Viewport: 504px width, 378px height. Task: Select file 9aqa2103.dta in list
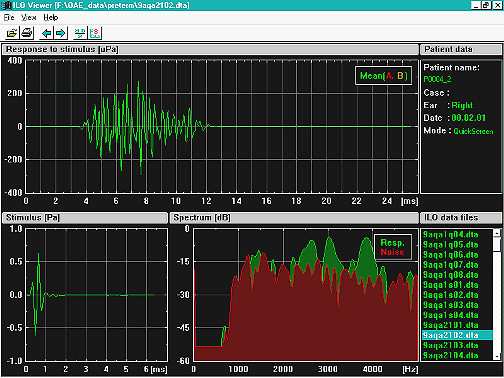coord(451,345)
